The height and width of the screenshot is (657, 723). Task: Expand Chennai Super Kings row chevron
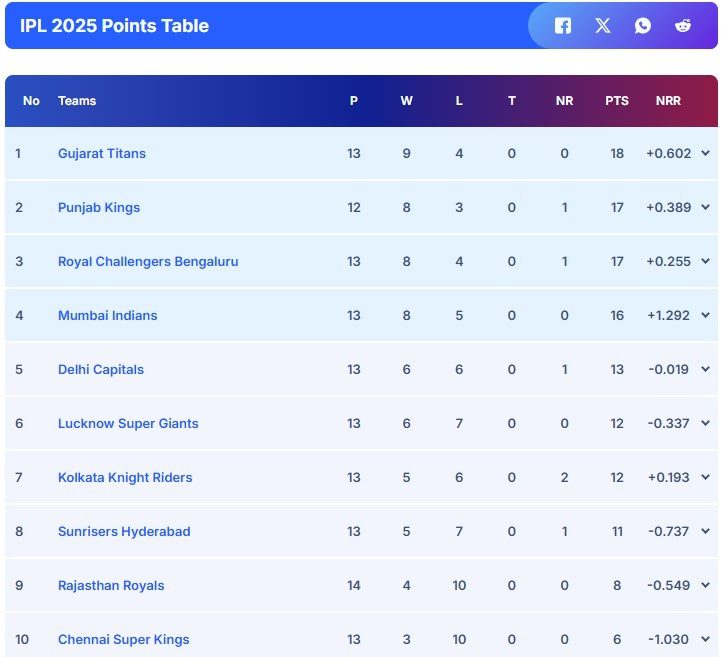coord(705,639)
